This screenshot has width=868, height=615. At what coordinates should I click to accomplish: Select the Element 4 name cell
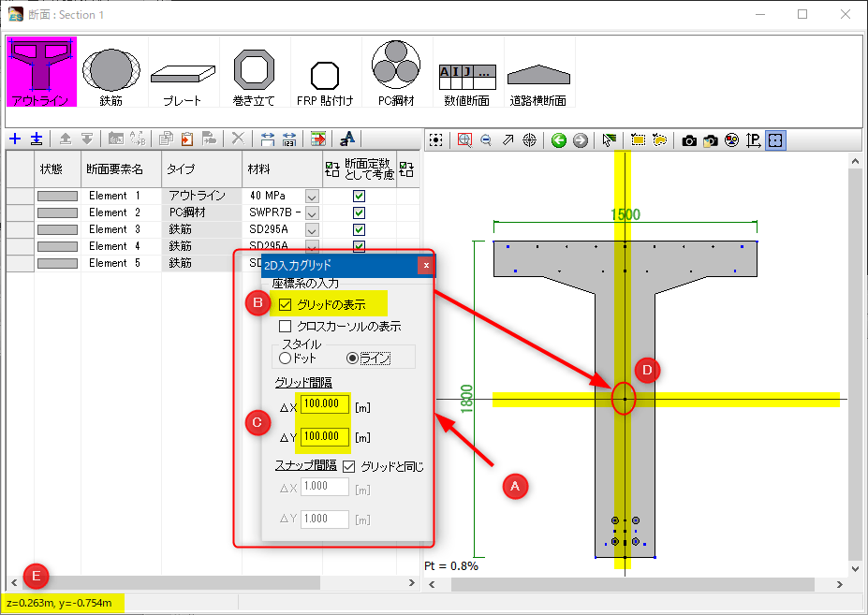(x=121, y=246)
